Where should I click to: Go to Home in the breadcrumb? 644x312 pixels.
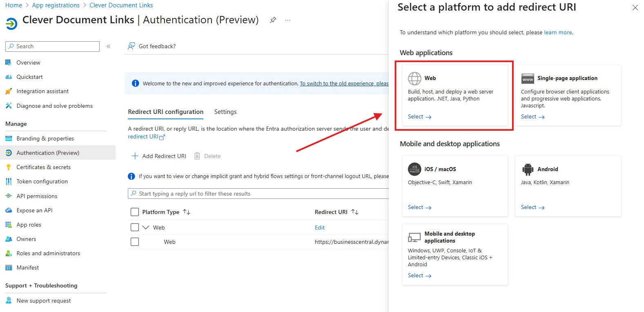(13, 5)
